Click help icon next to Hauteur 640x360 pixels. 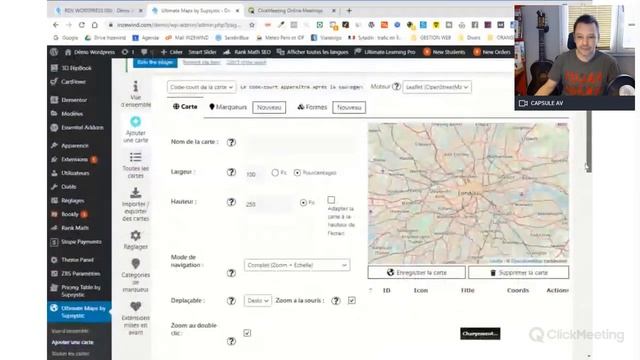tap(231, 202)
